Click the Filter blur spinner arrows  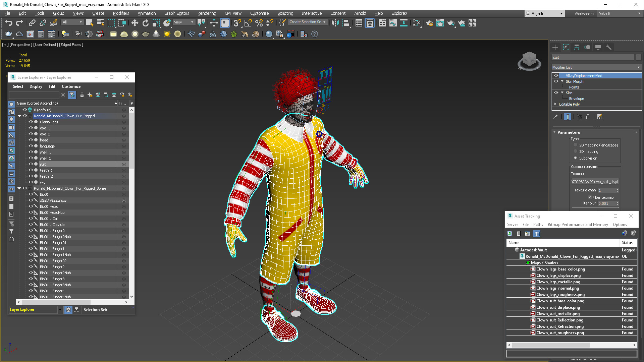[x=617, y=203]
